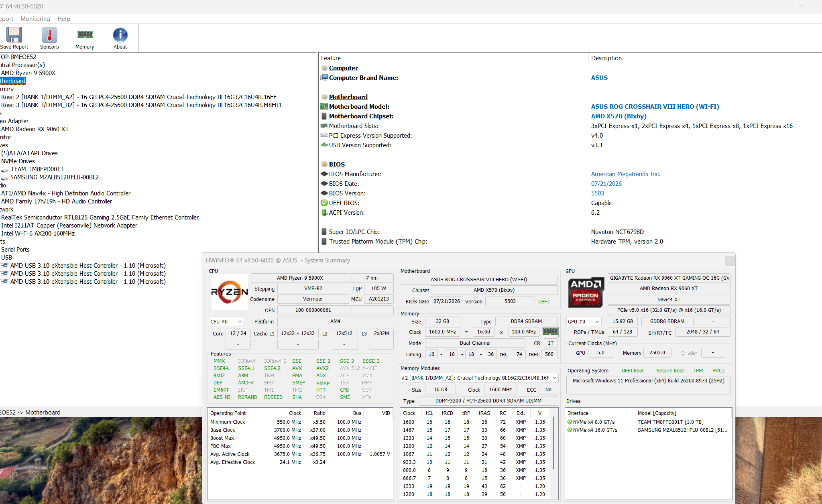Viewport: 822px width, 504px height.
Task: Click the American Megatrends Inc. link
Action: (626, 174)
